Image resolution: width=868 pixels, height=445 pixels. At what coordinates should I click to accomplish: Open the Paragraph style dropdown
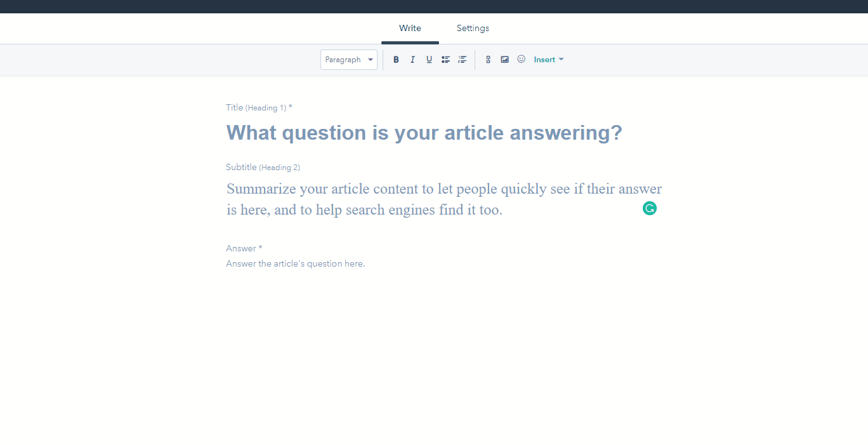[348, 60]
